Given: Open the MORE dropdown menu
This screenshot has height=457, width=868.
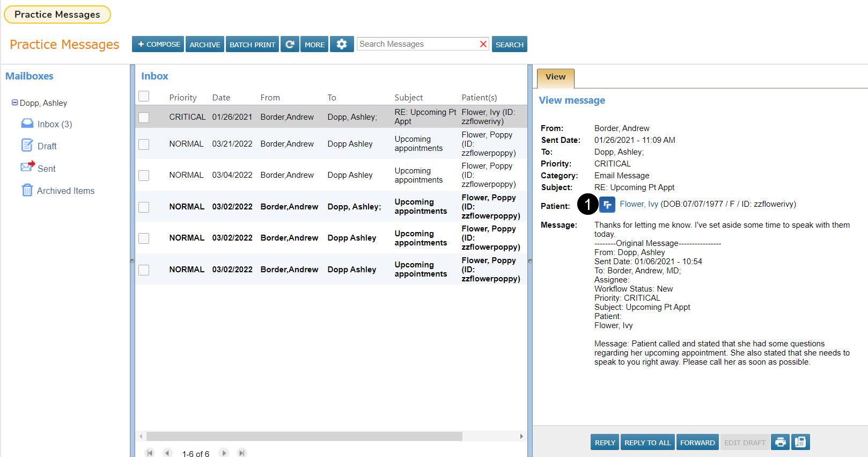Looking at the screenshot, I should 314,45.
